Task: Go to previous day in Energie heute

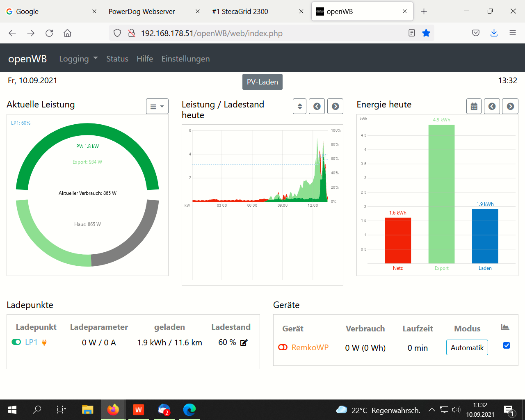Action: tap(492, 107)
